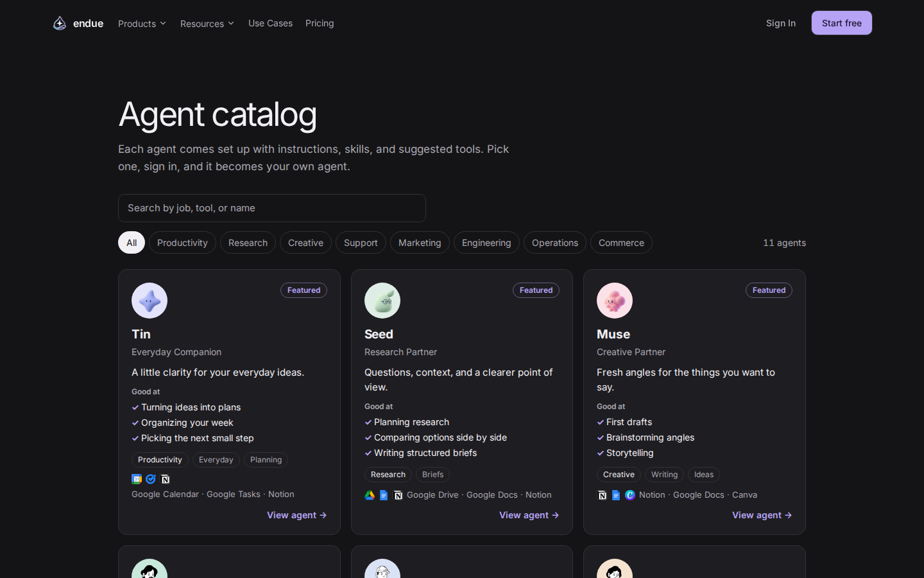Click Research tag in Seed card
Screen dimensions: 924x578
tap(388, 475)
